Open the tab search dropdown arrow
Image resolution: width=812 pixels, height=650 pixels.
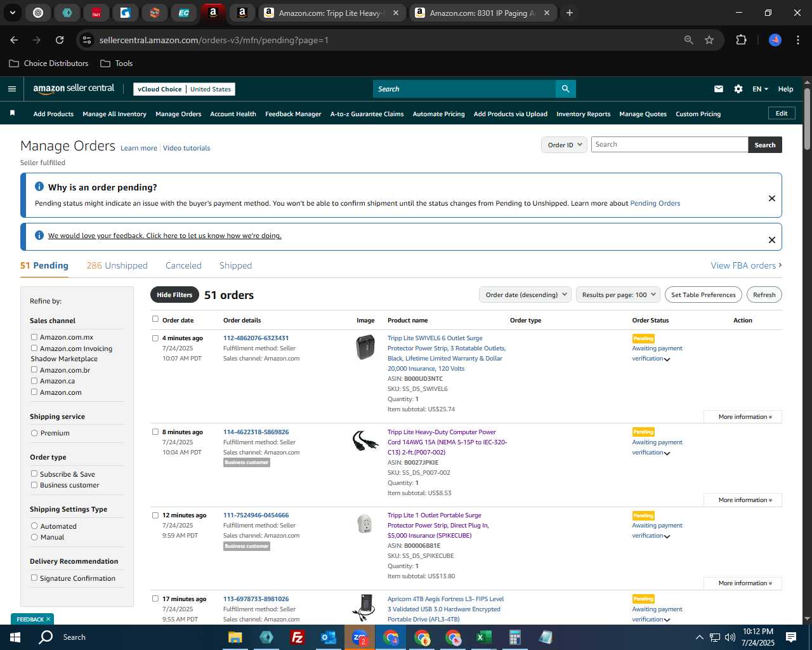tap(12, 13)
